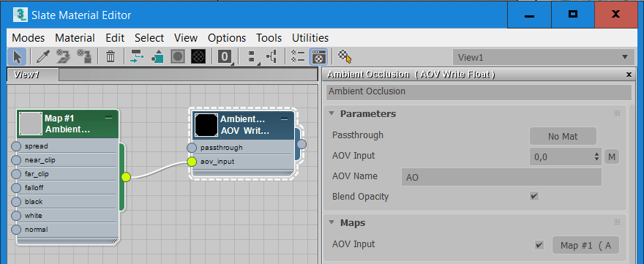644x264 pixels.
Task: Click the Map #1 AOV Input button
Action: coord(585,246)
